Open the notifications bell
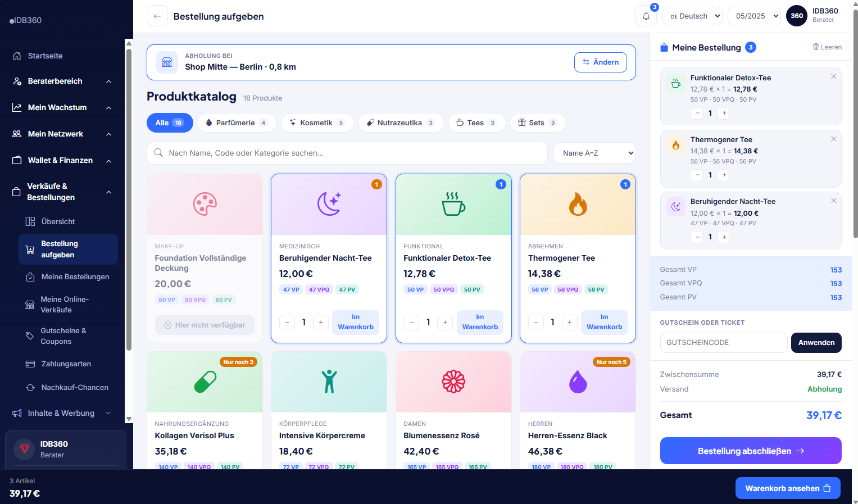This screenshot has height=504, width=858. coord(646,16)
